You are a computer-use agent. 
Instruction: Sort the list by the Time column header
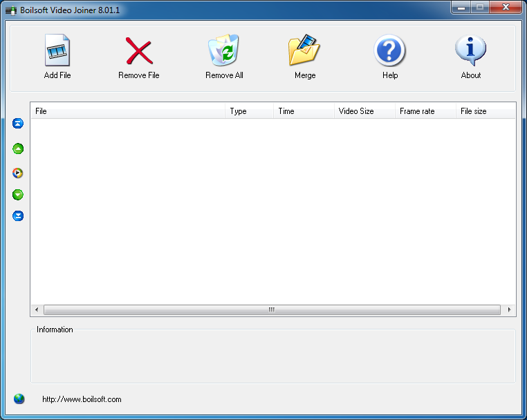(x=304, y=111)
